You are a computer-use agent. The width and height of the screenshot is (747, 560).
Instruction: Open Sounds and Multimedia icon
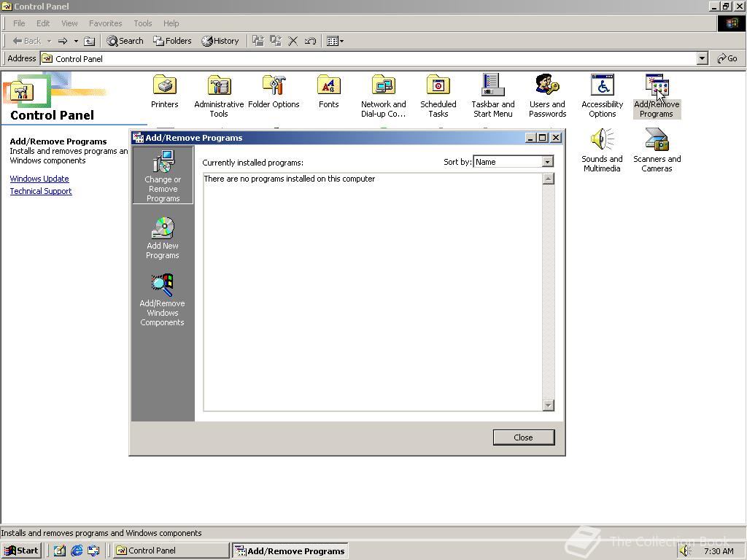coord(602,150)
